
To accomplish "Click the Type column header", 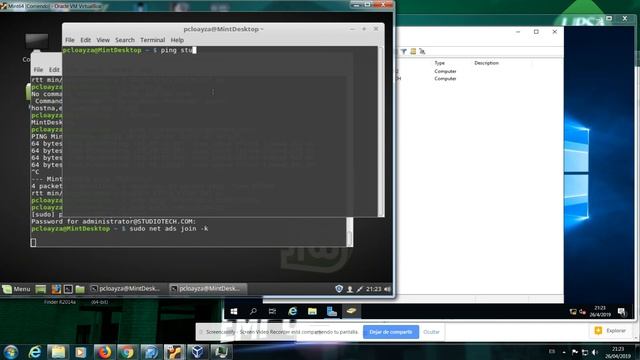I will (x=440, y=63).
